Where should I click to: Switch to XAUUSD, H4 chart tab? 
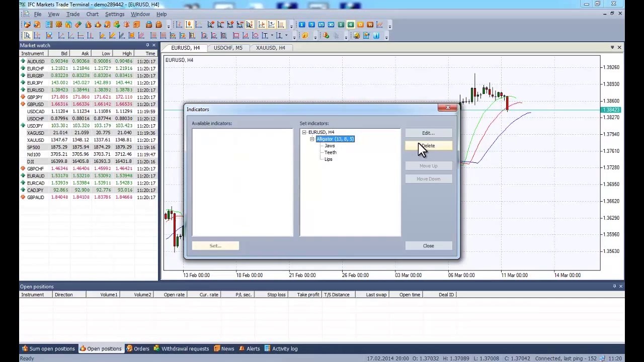[270, 48]
